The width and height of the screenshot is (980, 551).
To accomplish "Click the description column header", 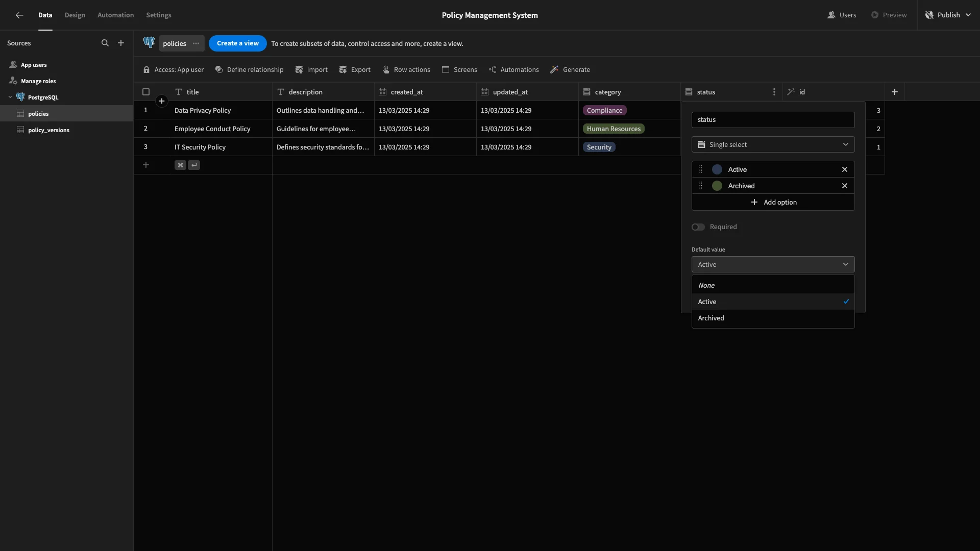I will point(323,92).
